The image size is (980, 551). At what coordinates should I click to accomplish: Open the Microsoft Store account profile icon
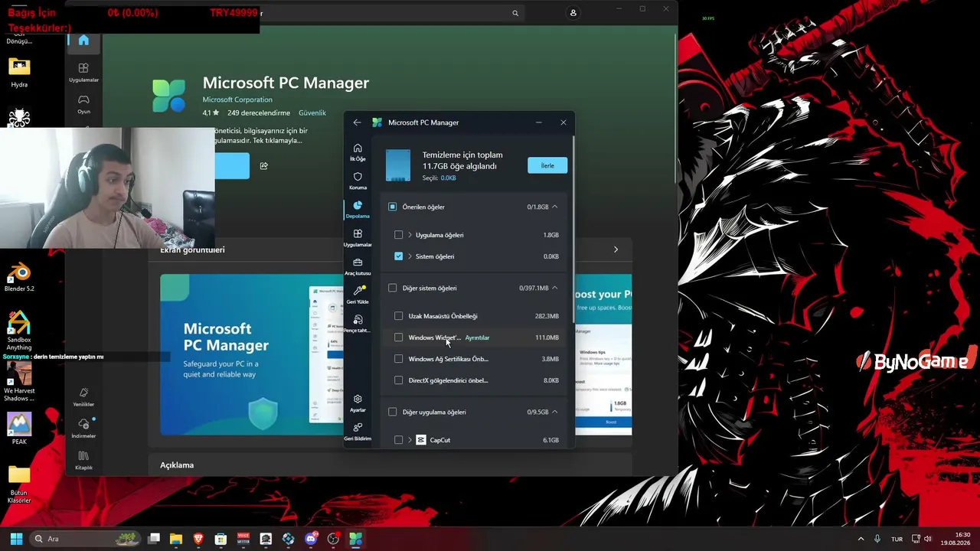pyautogui.click(x=573, y=13)
